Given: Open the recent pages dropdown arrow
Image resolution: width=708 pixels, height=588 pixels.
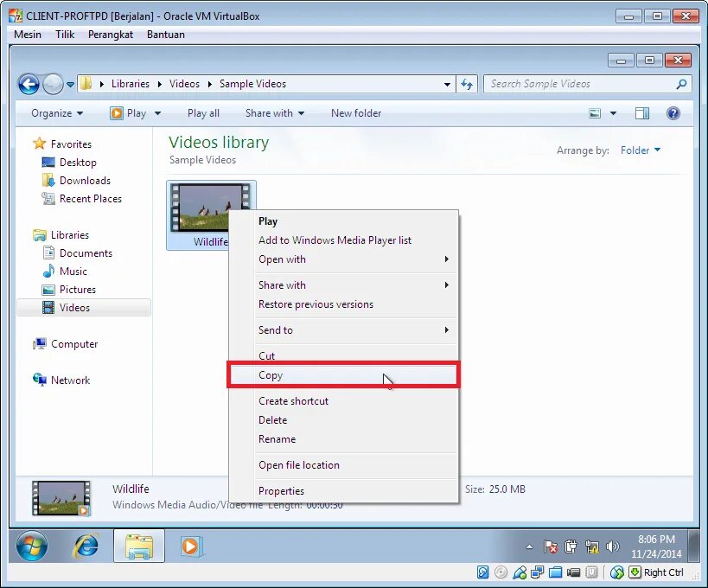Looking at the screenshot, I should click(x=70, y=85).
